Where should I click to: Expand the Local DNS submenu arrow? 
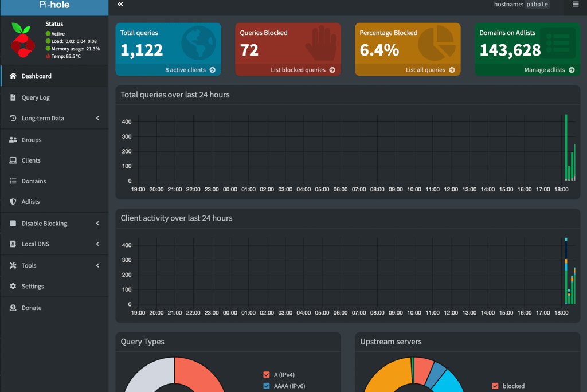pos(97,244)
